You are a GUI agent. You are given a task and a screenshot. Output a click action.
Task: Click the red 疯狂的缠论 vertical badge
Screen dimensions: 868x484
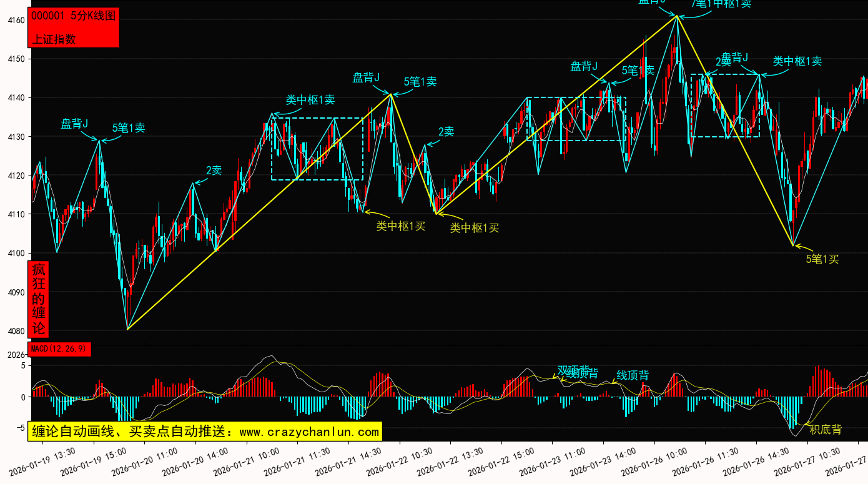[x=39, y=299]
